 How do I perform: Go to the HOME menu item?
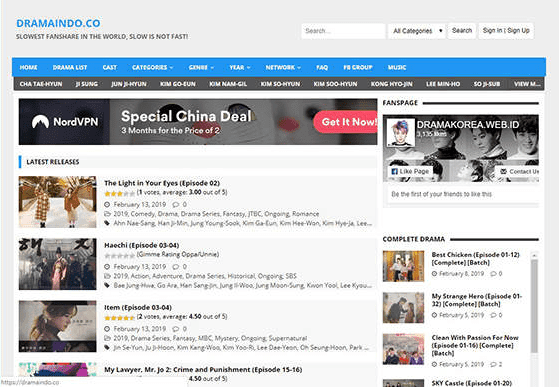pos(29,67)
